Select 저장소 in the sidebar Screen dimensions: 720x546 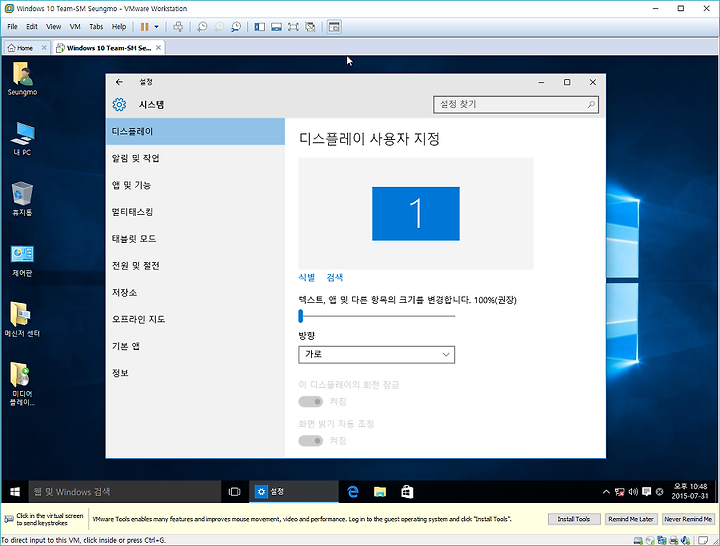click(x=195, y=293)
